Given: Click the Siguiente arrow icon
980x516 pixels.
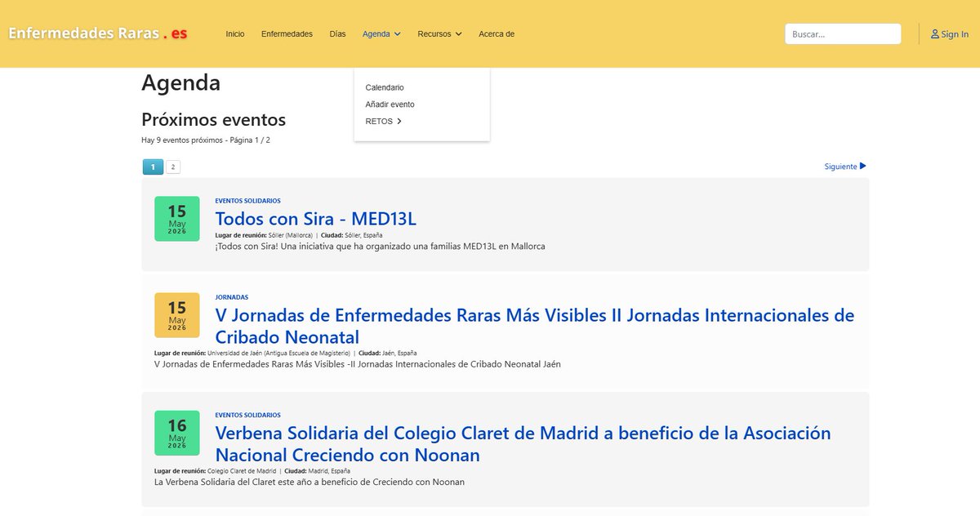Looking at the screenshot, I should pyautogui.click(x=863, y=167).
